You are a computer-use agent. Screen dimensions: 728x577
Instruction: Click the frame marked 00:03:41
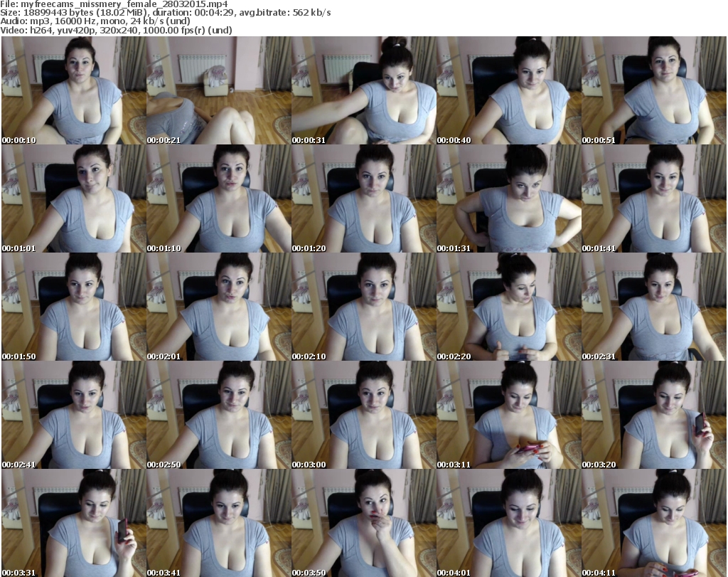pyautogui.click(x=219, y=523)
